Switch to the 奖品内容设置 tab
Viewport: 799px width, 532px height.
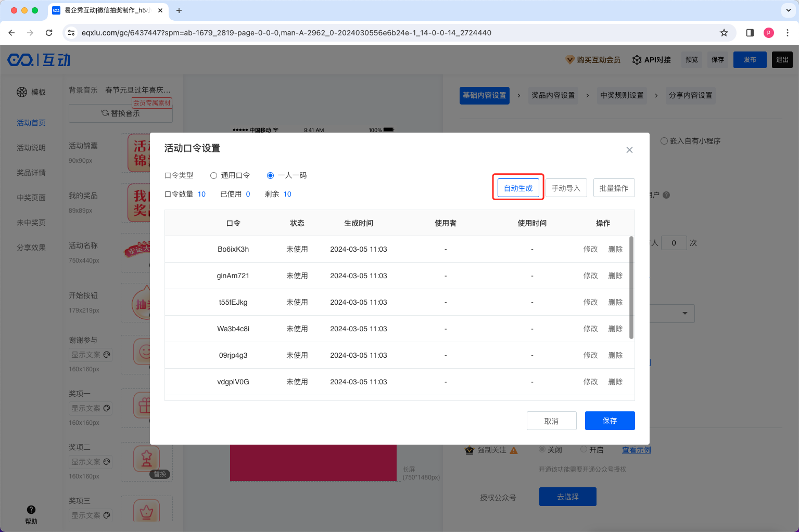point(553,95)
